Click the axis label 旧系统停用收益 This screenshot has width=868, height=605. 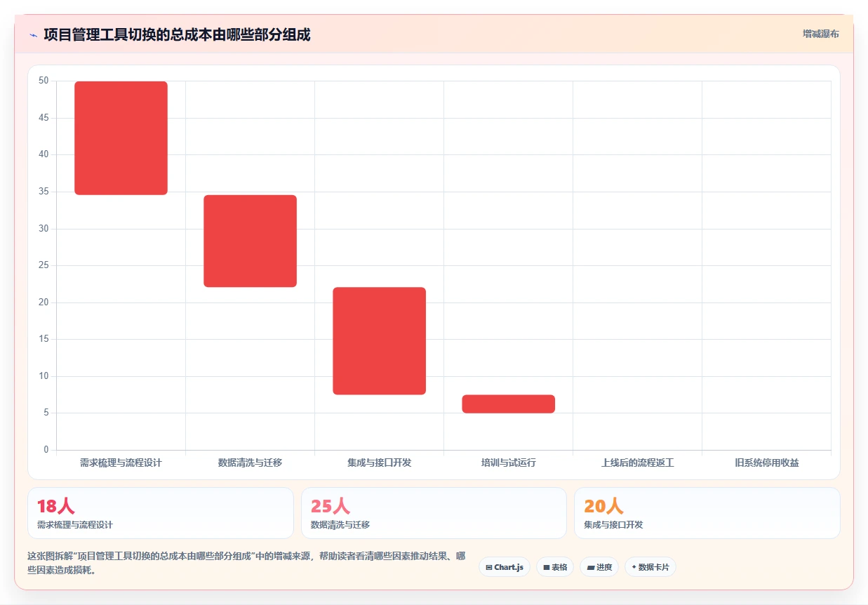[x=766, y=463]
